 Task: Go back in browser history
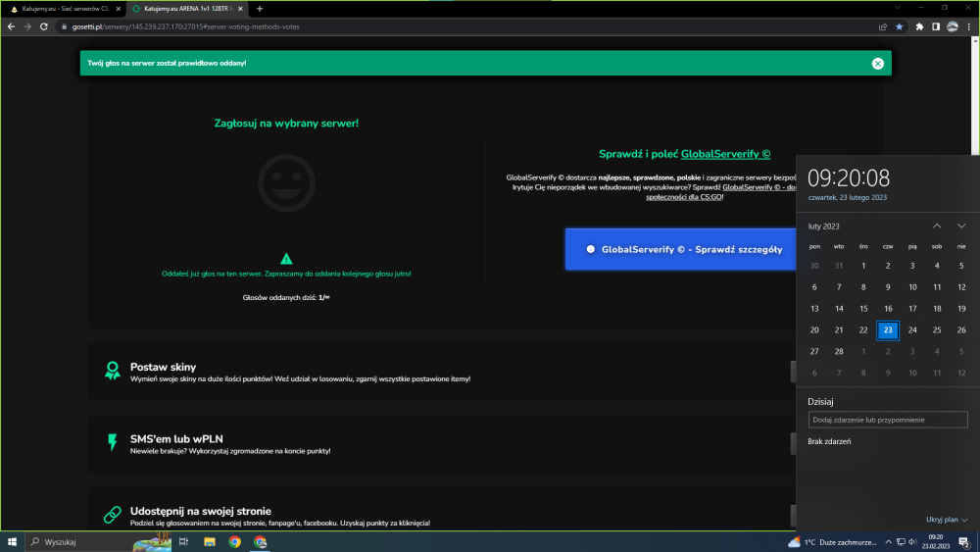11,26
